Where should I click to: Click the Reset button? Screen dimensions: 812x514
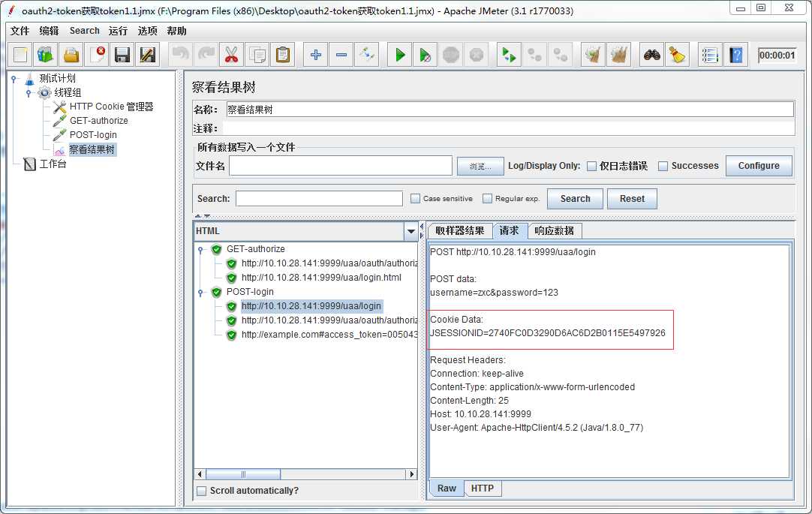632,199
